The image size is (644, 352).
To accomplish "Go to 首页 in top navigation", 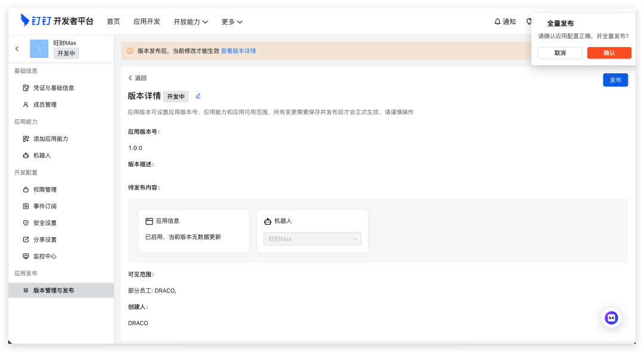I will [x=113, y=21].
